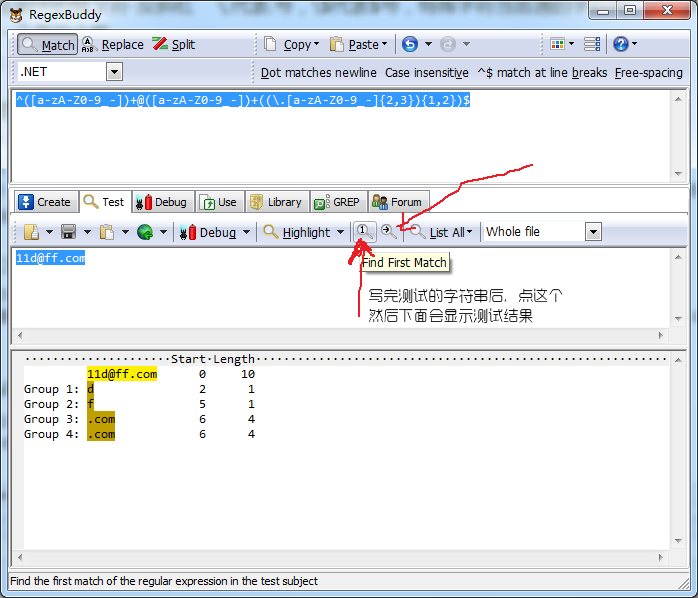Select the Group 4: .com result row
The image size is (698, 598).
(139, 434)
